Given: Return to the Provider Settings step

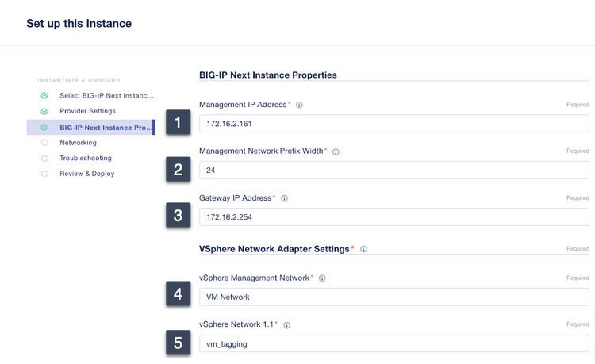Looking at the screenshot, I should click(87, 112).
